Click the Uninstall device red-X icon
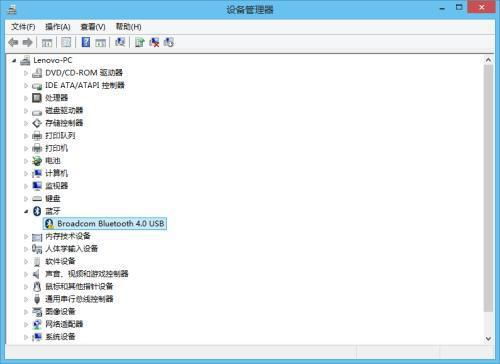This screenshot has width=500, height=364. (154, 42)
